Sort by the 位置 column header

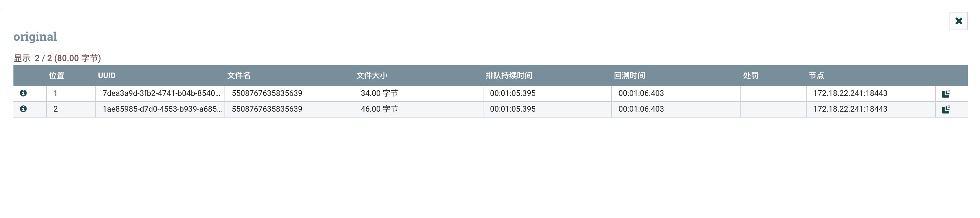coord(57,76)
